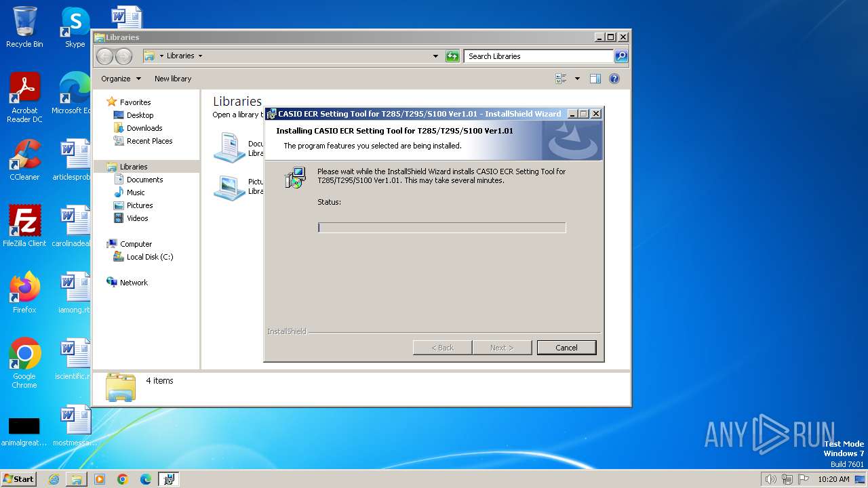The width and height of the screenshot is (868, 488).
Task: Select Documents under Libraries tree
Action: pos(144,180)
